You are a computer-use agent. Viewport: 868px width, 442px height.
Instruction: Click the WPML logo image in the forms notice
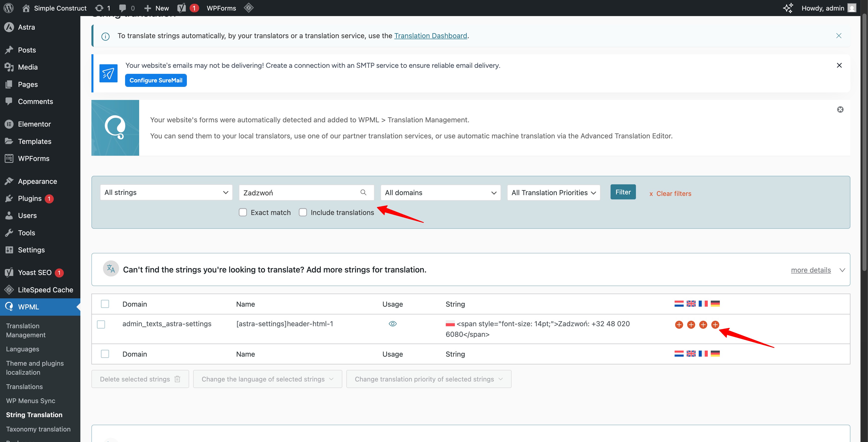(115, 128)
